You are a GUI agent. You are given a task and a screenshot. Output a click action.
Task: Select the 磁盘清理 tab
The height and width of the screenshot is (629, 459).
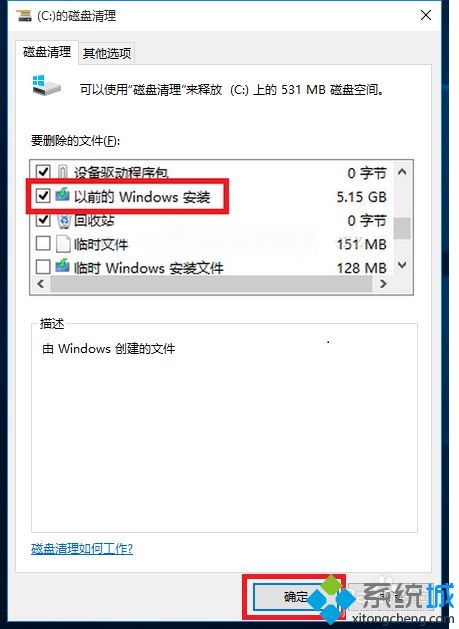pos(47,52)
